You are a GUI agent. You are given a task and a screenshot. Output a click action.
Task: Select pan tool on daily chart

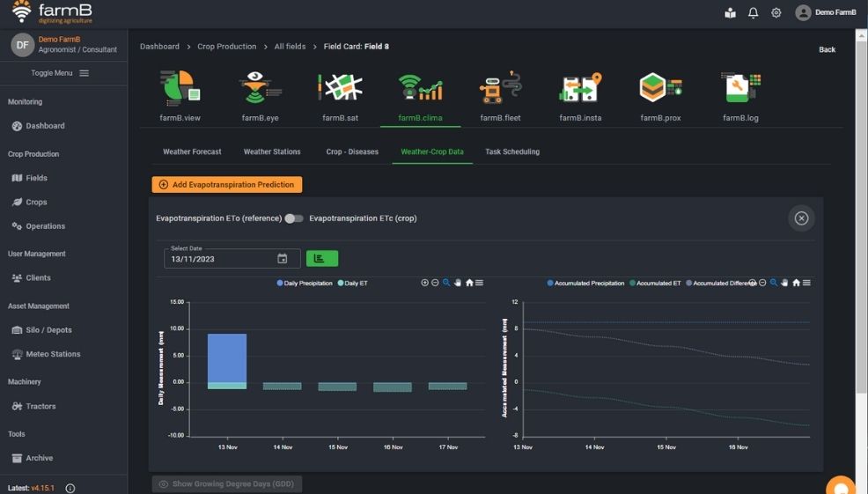click(458, 283)
